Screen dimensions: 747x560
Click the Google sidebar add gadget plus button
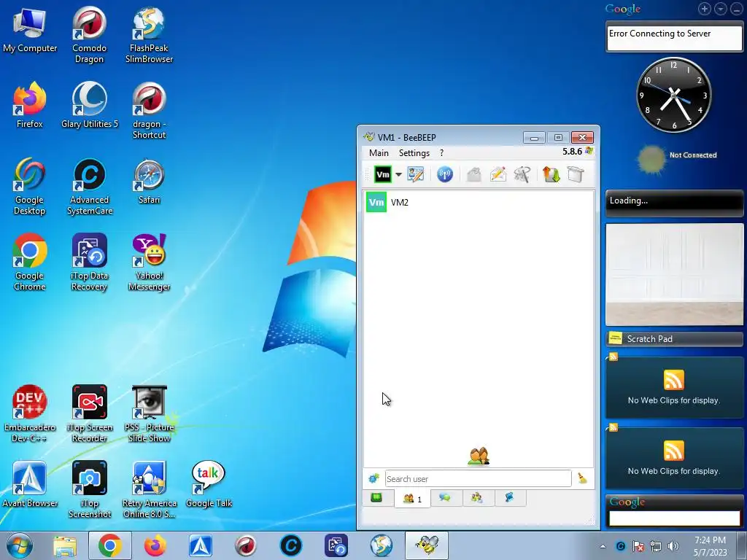[704, 9]
